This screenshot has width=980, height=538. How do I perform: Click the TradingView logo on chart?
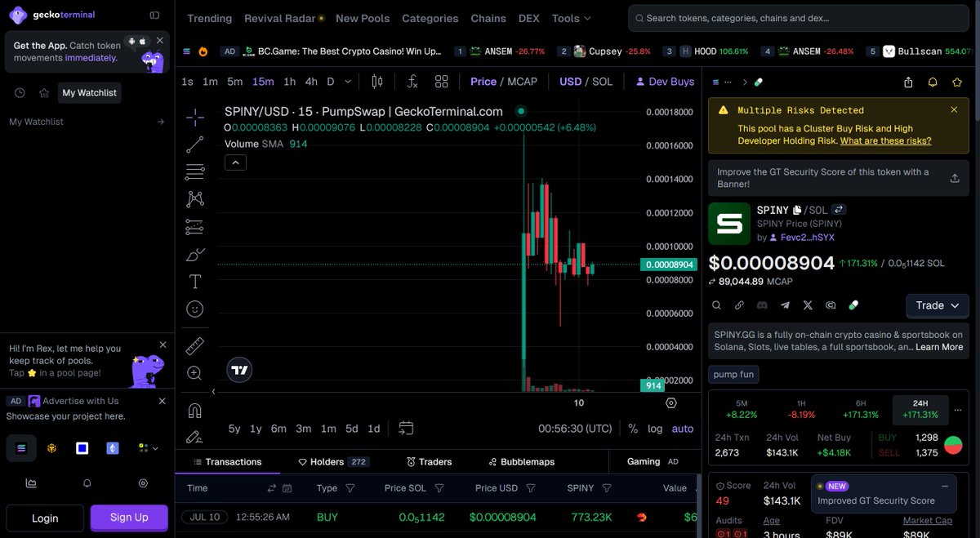click(239, 370)
